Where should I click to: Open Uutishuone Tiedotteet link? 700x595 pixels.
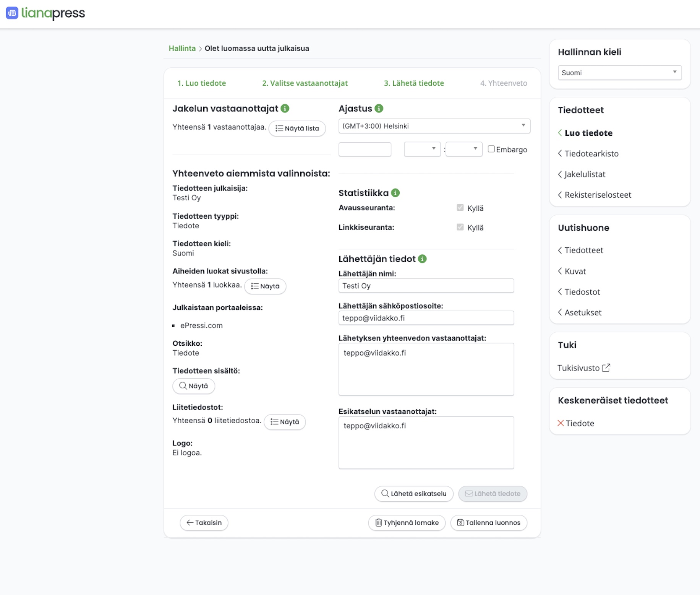584,250
